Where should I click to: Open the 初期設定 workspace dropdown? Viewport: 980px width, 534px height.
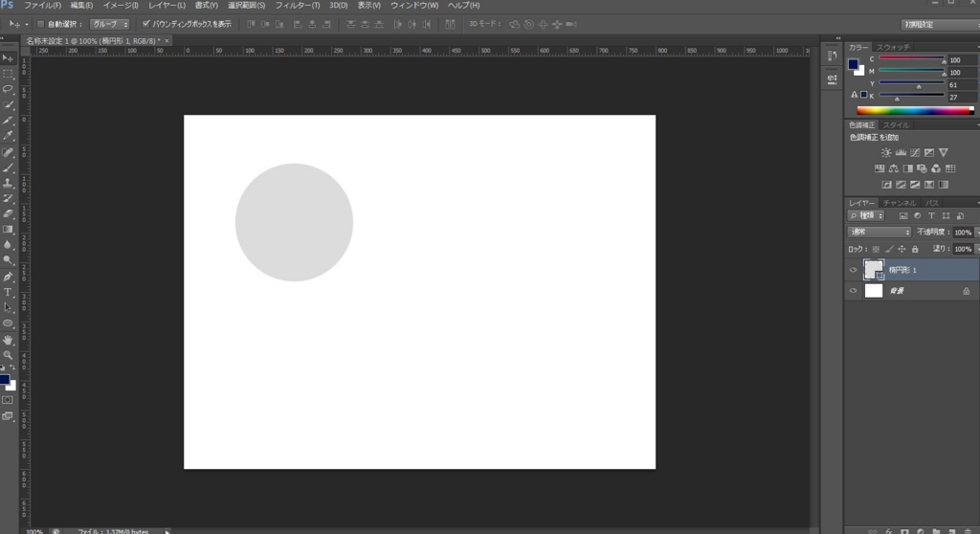tap(941, 24)
